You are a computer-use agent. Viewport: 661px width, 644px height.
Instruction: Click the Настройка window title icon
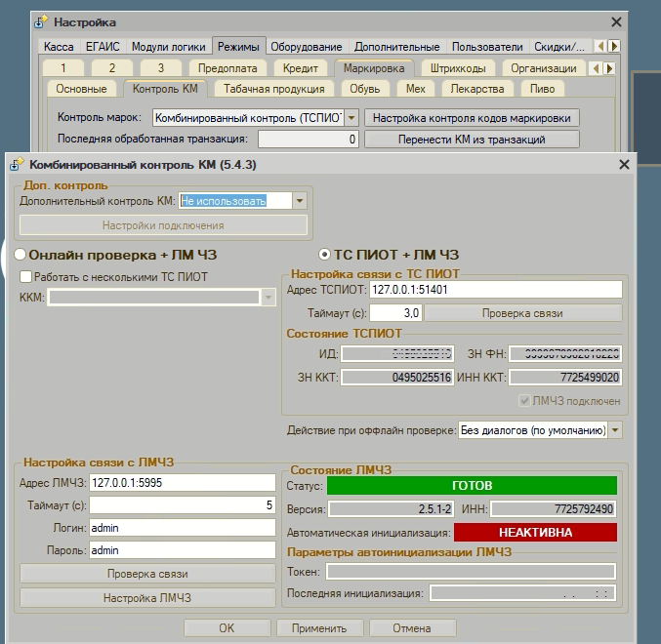[x=41, y=21]
